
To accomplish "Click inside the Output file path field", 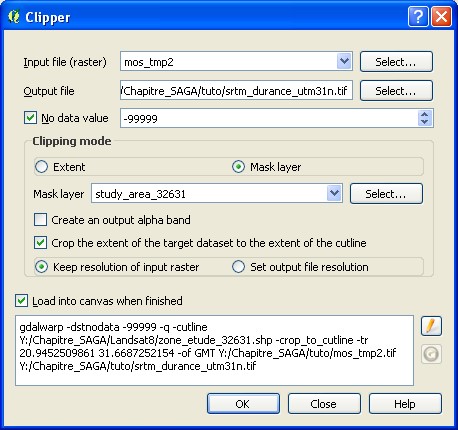I will [236, 90].
